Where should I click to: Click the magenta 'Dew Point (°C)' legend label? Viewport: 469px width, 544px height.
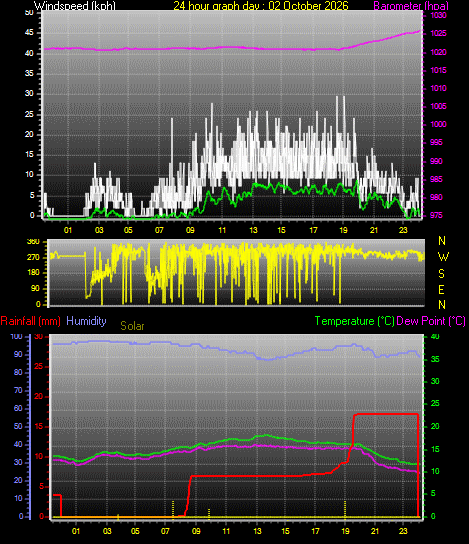pyautogui.click(x=431, y=321)
